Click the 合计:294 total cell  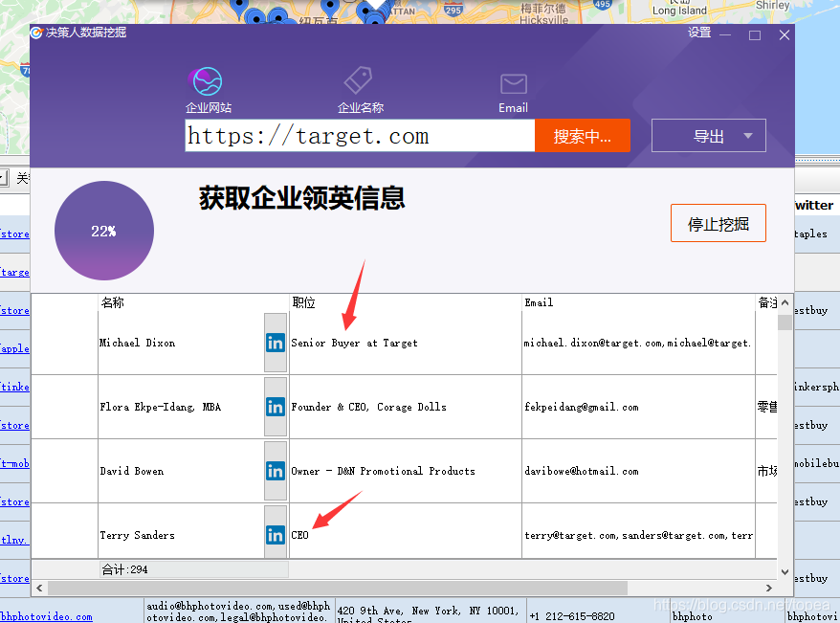click(193, 569)
